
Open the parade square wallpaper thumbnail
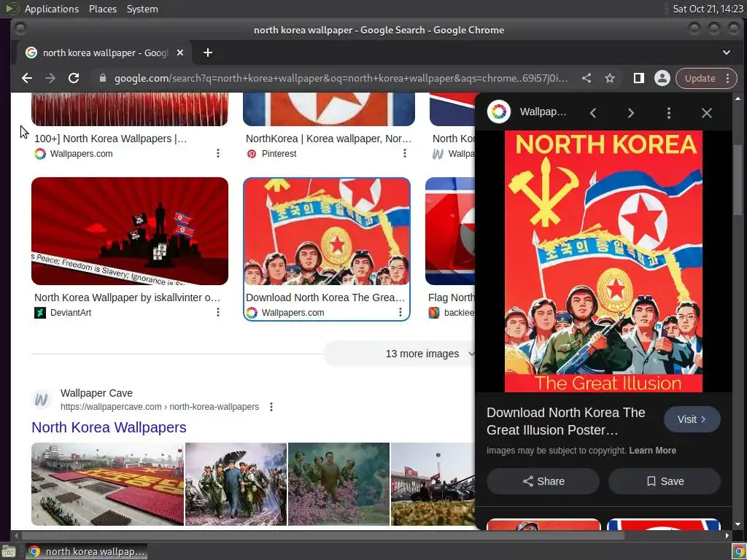[x=107, y=484]
